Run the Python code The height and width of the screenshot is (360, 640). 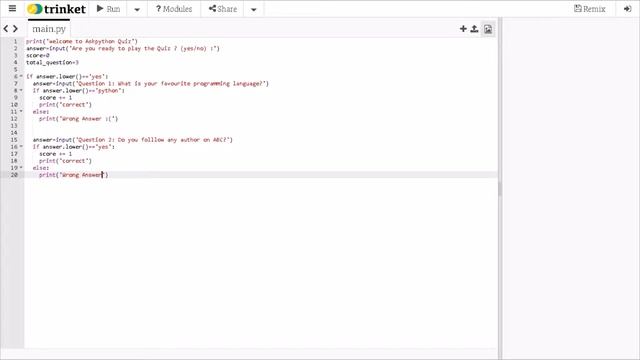[x=108, y=9]
